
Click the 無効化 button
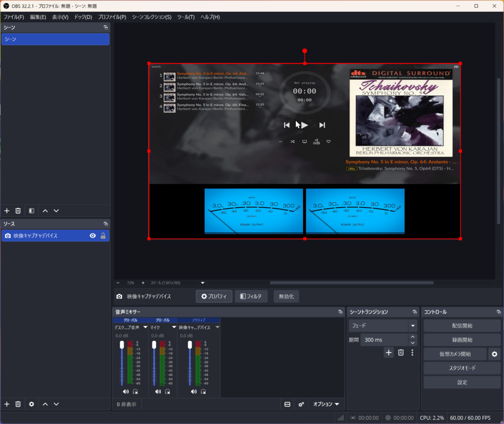click(x=286, y=296)
